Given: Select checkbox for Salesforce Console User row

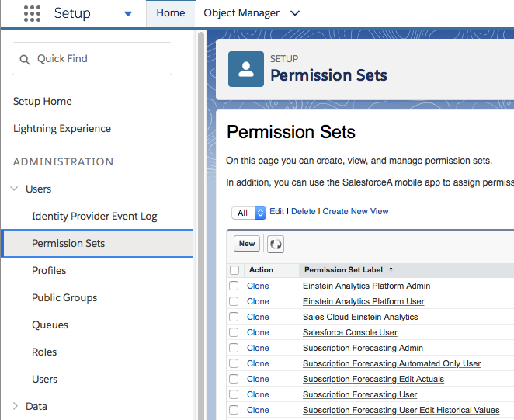Looking at the screenshot, I should [234, 332].
